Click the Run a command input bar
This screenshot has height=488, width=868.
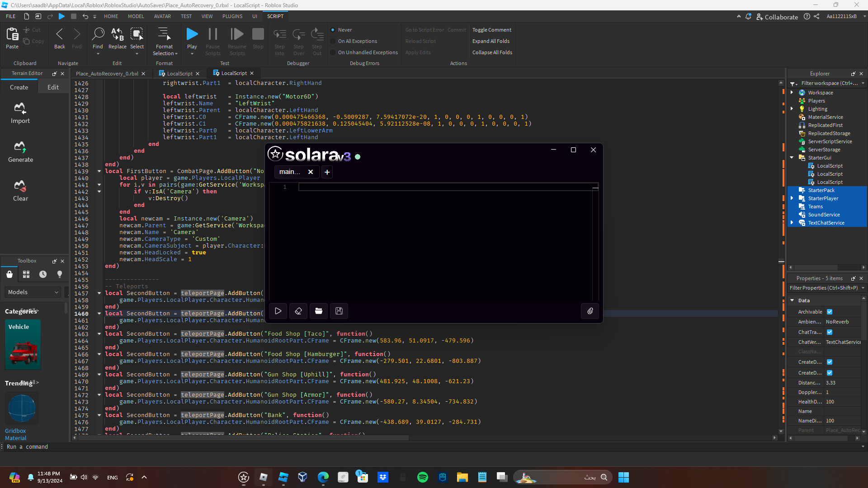[x=432, y=447]
